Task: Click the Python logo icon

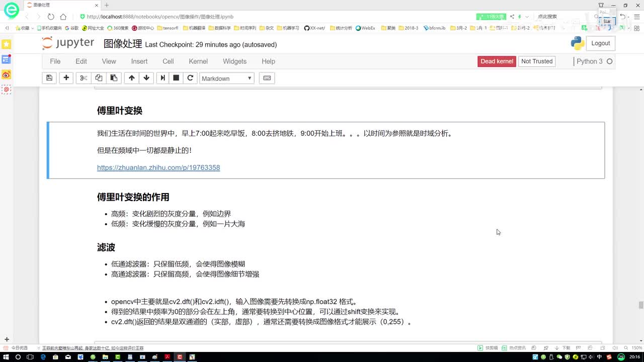Action: point(578,43)
